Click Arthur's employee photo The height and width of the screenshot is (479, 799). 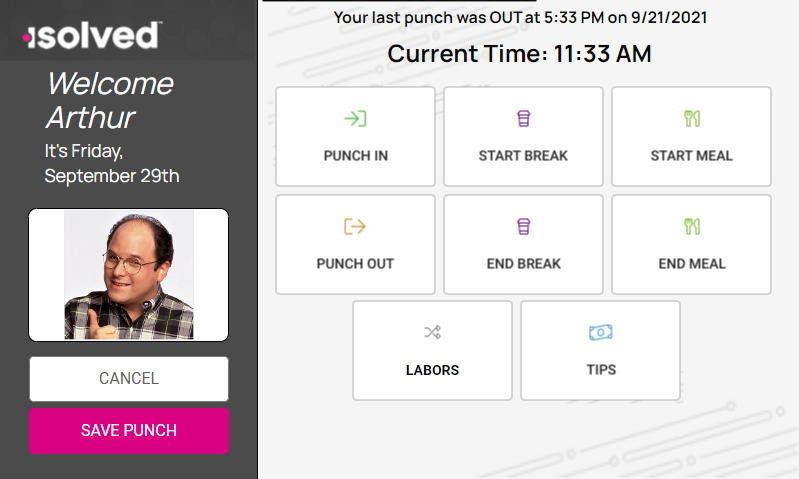point(129,274)
